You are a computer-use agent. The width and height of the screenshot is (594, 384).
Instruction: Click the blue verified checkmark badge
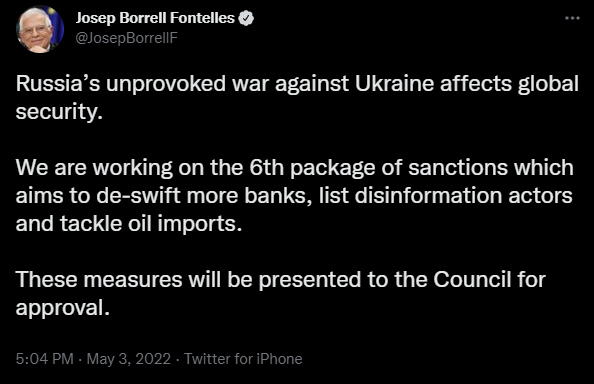246,18
